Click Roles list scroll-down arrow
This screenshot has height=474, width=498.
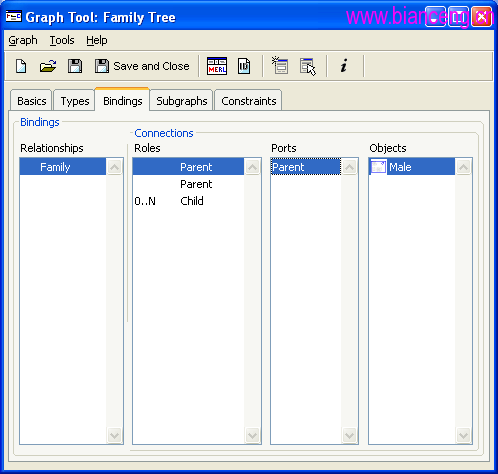[252, 435]
